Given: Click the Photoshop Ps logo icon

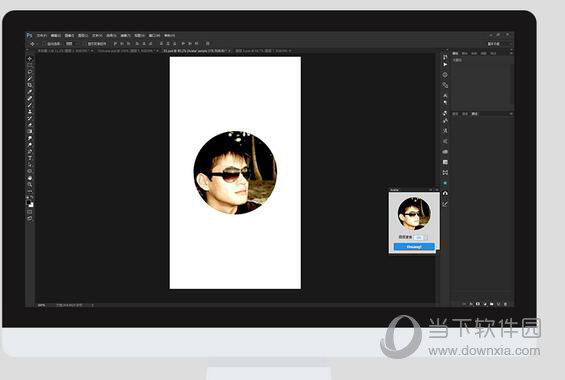Looking at the screenshot, I should [x=29, y=35].
